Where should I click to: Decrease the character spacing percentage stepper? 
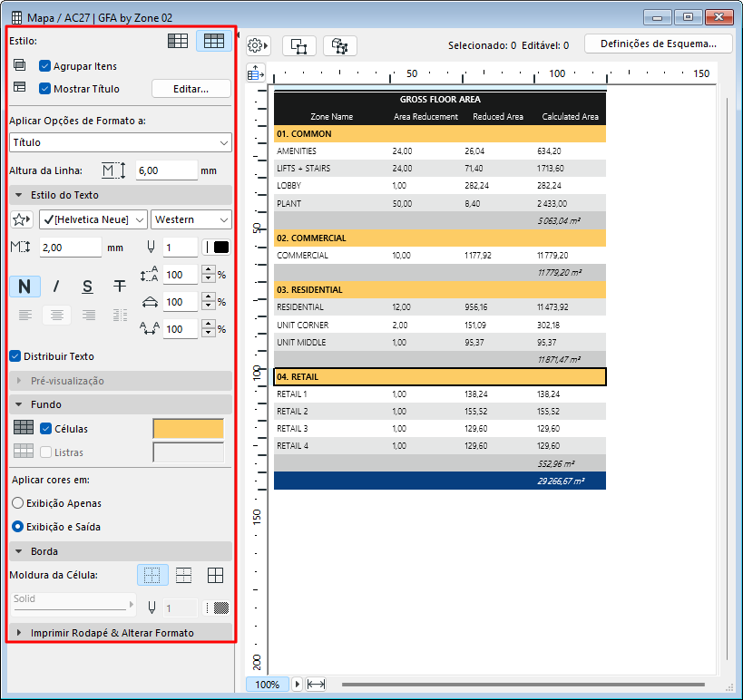coord(209,333)
